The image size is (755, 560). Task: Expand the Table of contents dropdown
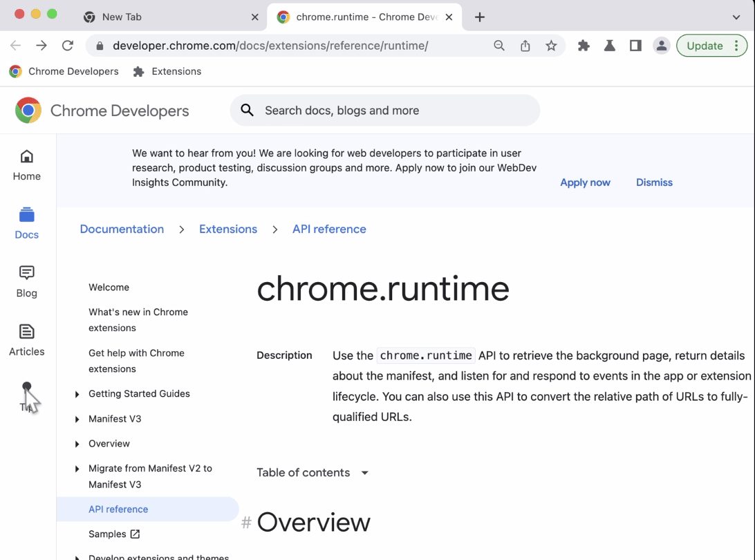[x=313, y=473]
